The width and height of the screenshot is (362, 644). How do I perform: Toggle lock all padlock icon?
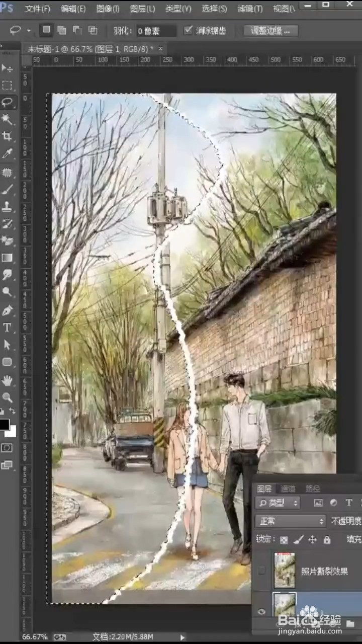pyautogui.click(x=327, y=540)
